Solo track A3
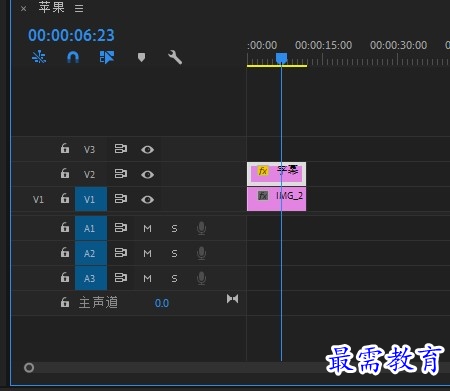The image size is (450, 391). tap(174, 279)
